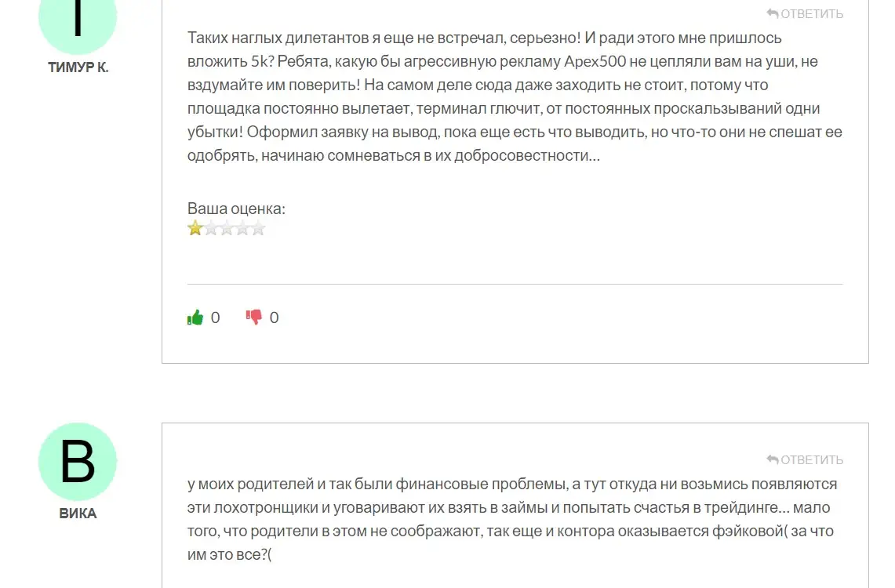Reply to Тимур К.'s comment via ОТВЕТИТЬ
The image size is (895, 588).
point(805,13)
